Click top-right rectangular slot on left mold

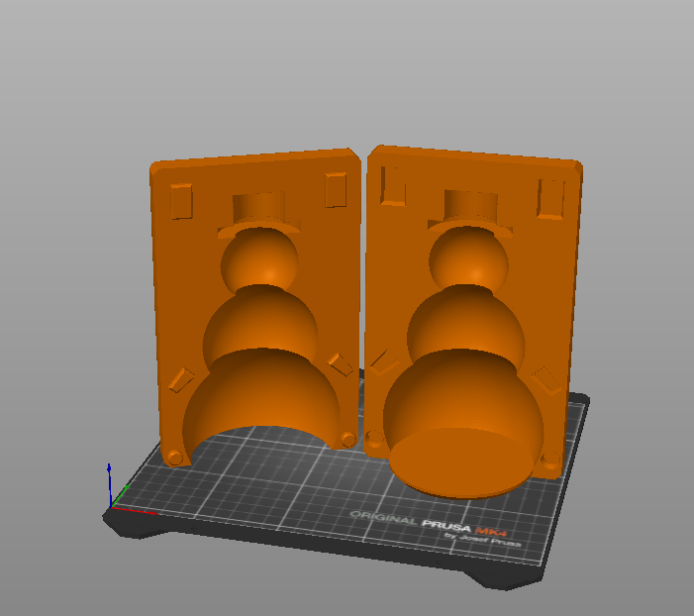click(x=335, y=190)
